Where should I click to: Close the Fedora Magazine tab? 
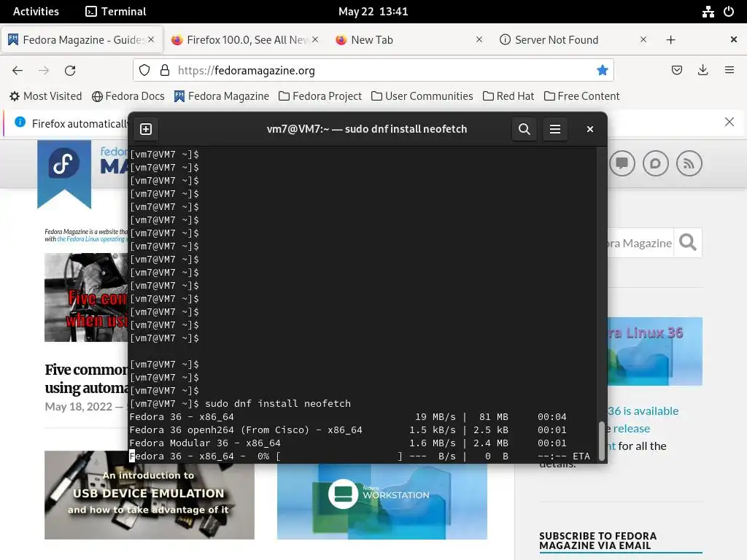[151, 39]
